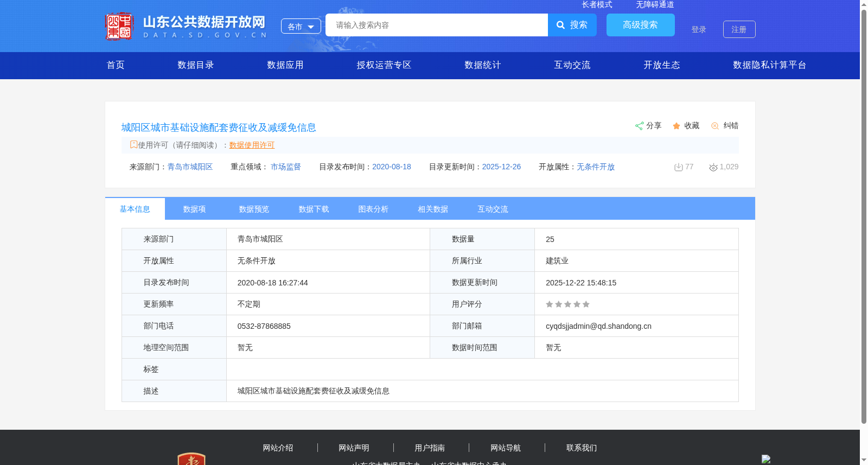
Task: Click the magnifier icon in the search button
Action: pyautogui.click(x=561, y=25)
